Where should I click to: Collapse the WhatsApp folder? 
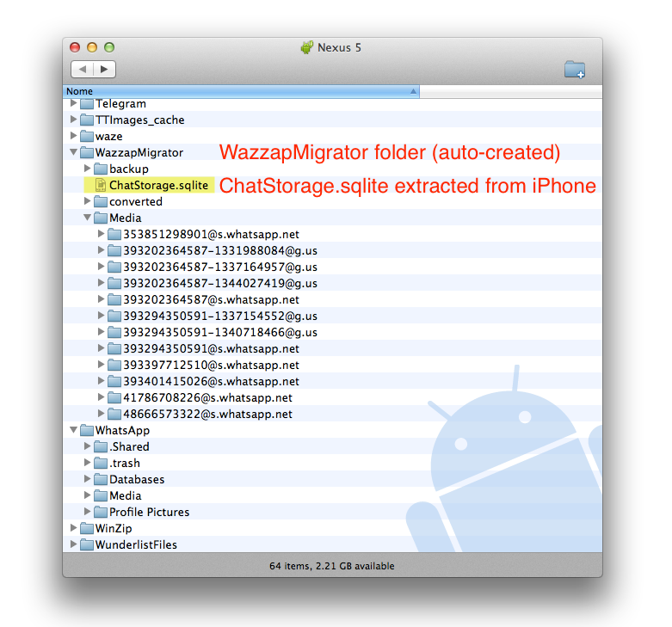coord(73,429)
